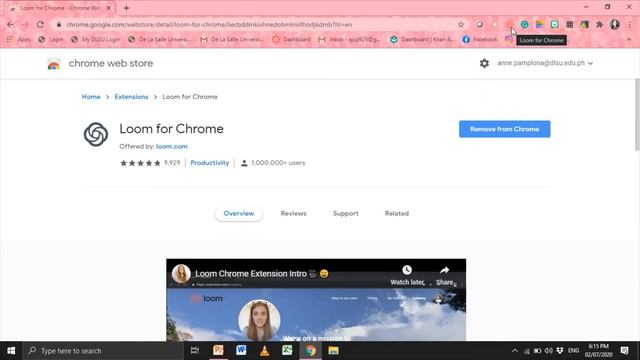Bookmark this page with the star icon

tap(461, 24)
